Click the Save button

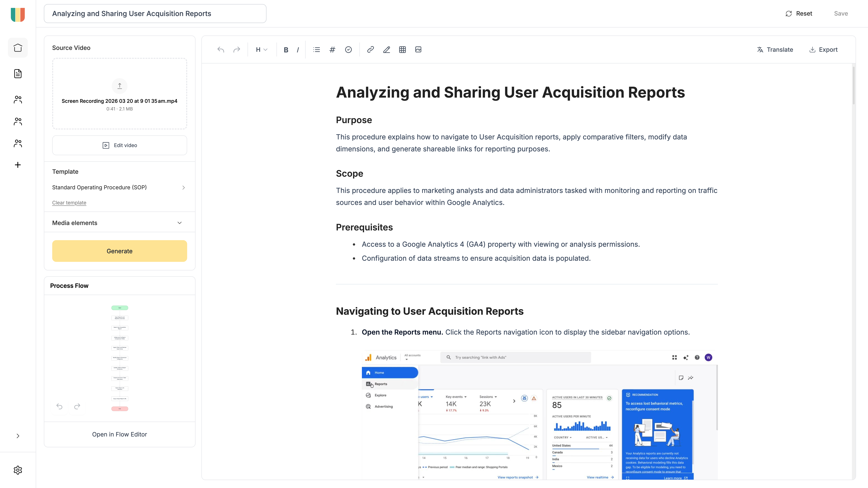pyautogui.click(x=841, y=14)
